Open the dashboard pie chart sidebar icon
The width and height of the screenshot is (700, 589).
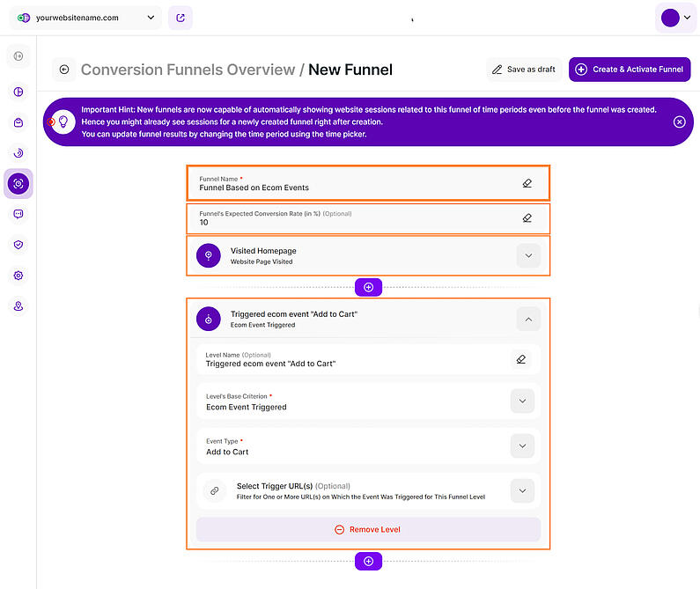(18, 92)
